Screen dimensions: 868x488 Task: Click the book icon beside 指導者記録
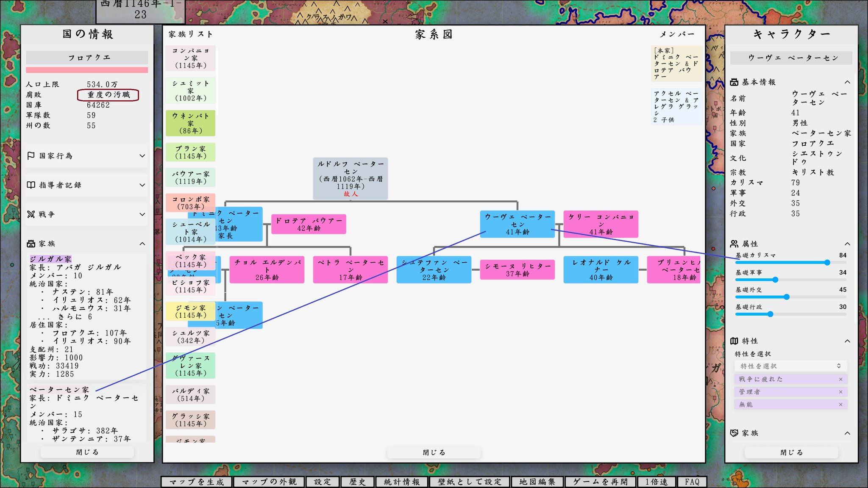pos(31,185)
